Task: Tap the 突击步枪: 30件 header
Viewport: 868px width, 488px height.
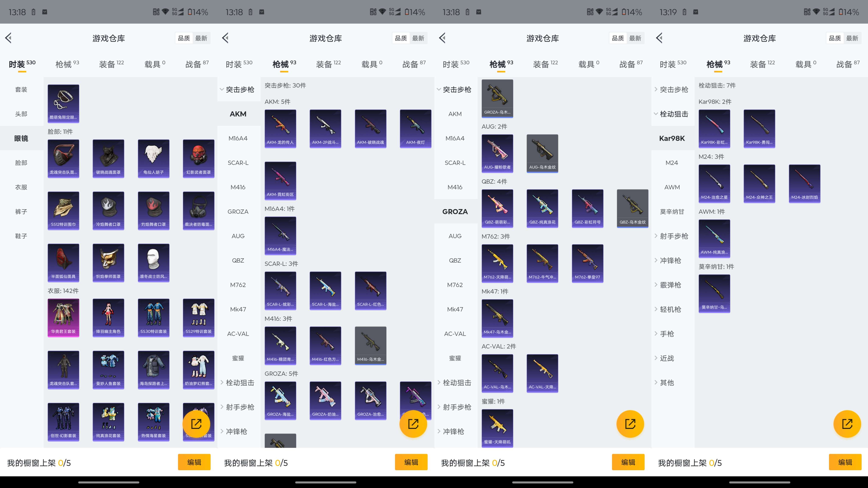Action: [x=285, y=86]
